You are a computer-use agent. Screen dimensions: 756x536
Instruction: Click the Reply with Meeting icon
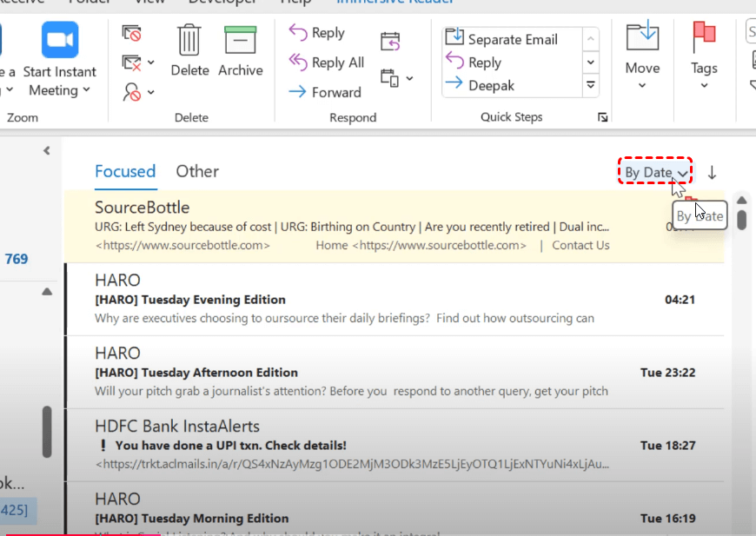pyautogui.click(x=390, y=41)
